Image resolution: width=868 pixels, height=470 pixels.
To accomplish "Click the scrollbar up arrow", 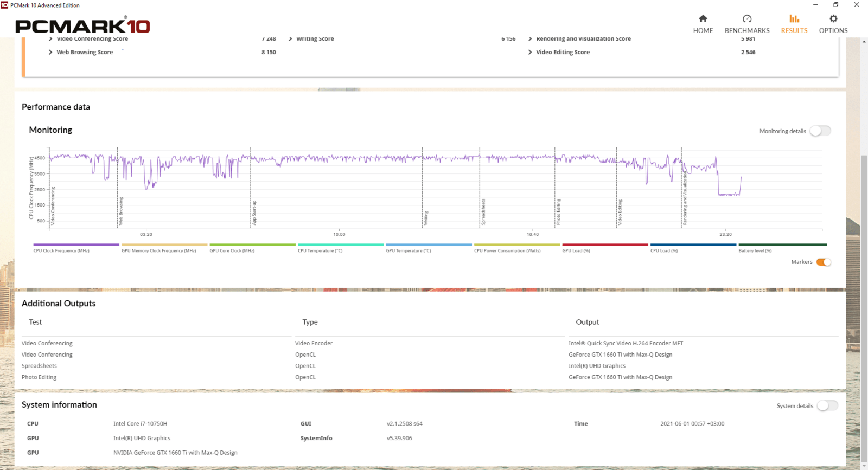I will (864, 42).
